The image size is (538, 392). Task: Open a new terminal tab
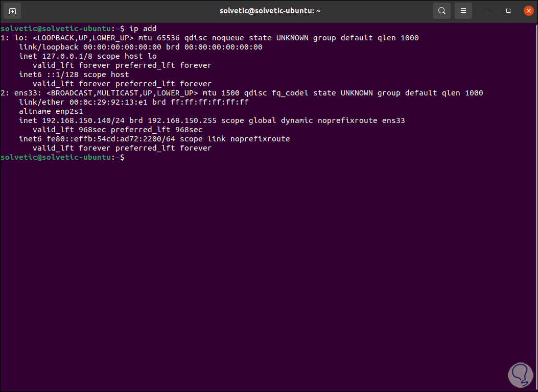click(x=13, y=11)
